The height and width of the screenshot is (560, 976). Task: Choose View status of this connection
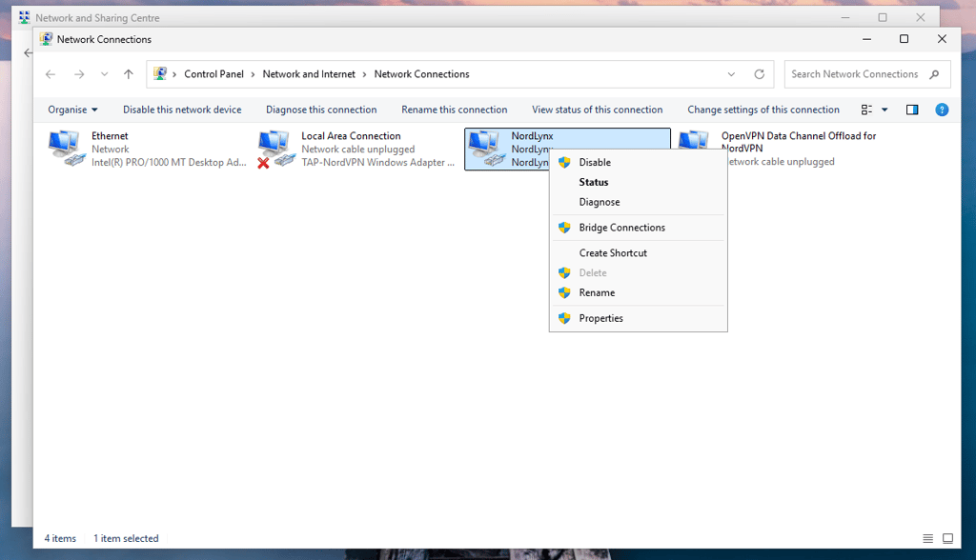click(597, 110)
